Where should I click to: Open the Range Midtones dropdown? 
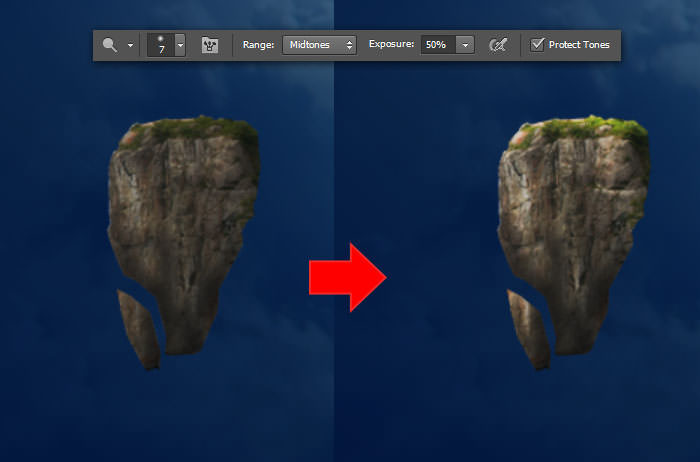coord(319,45)
